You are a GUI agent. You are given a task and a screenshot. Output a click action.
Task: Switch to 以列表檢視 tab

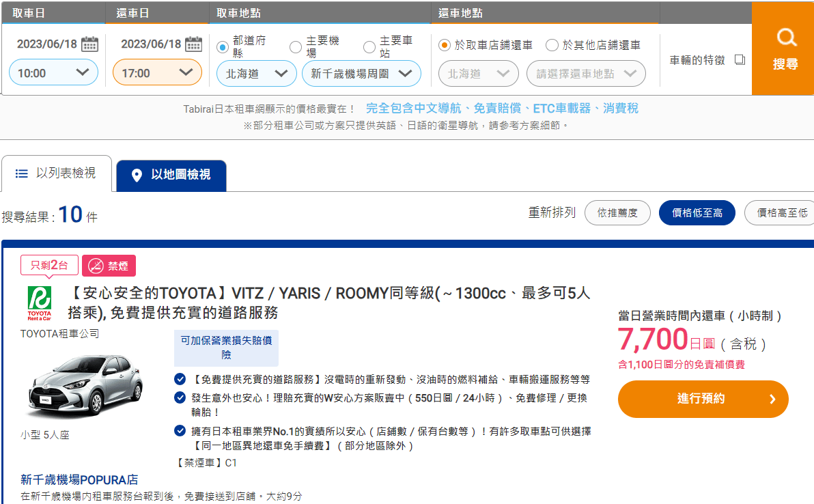point(57,173)
